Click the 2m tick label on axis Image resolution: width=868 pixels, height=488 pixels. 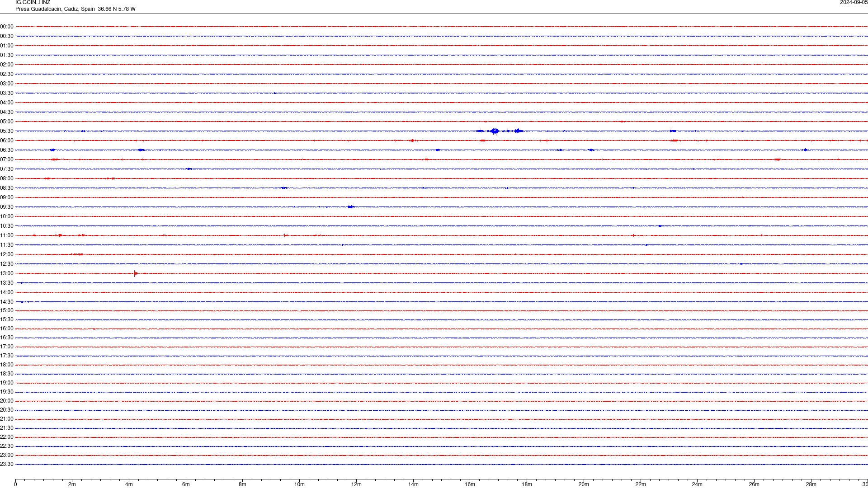[x=72, y=484]
